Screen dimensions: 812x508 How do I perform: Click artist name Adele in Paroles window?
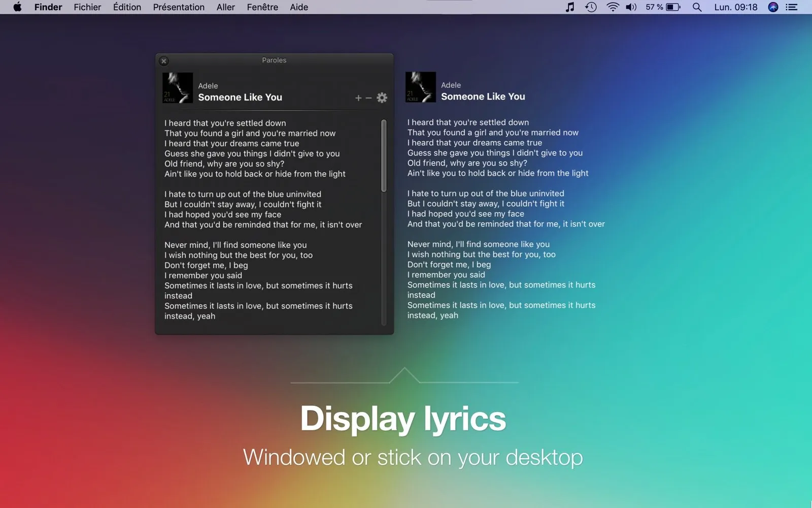[x=208, y=86]
